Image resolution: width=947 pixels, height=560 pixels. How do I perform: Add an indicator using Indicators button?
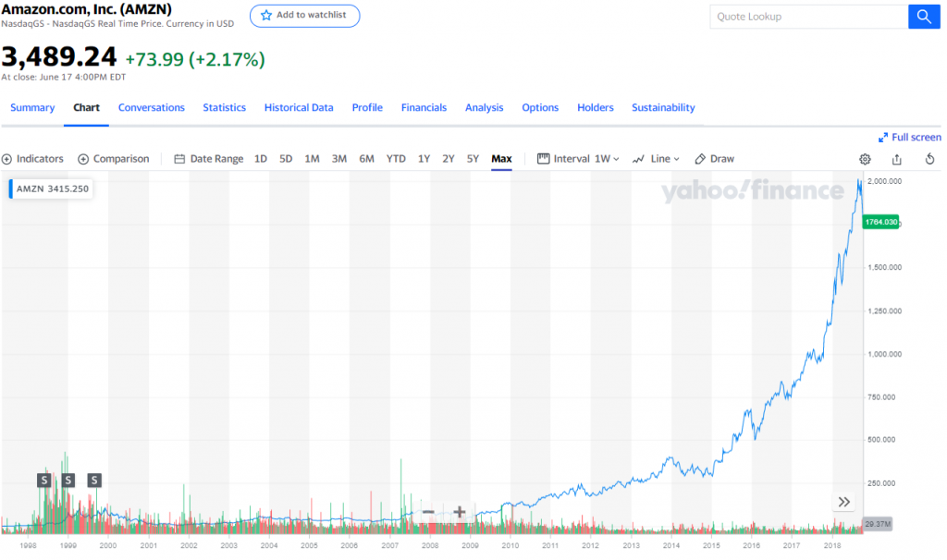[32, 159]
